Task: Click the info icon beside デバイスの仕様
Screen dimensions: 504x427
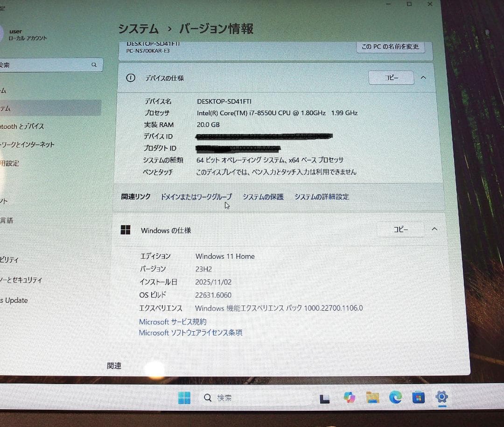Action: 130,78
